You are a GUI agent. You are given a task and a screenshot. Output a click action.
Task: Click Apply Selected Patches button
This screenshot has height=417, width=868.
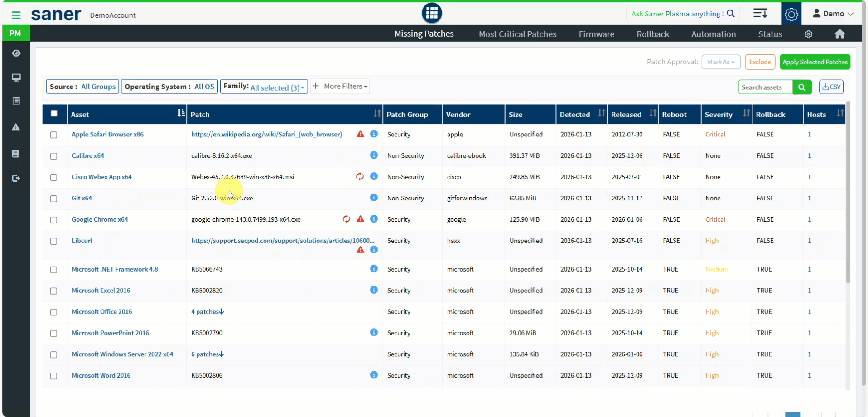pyautogui.click(x=815, y=62)
